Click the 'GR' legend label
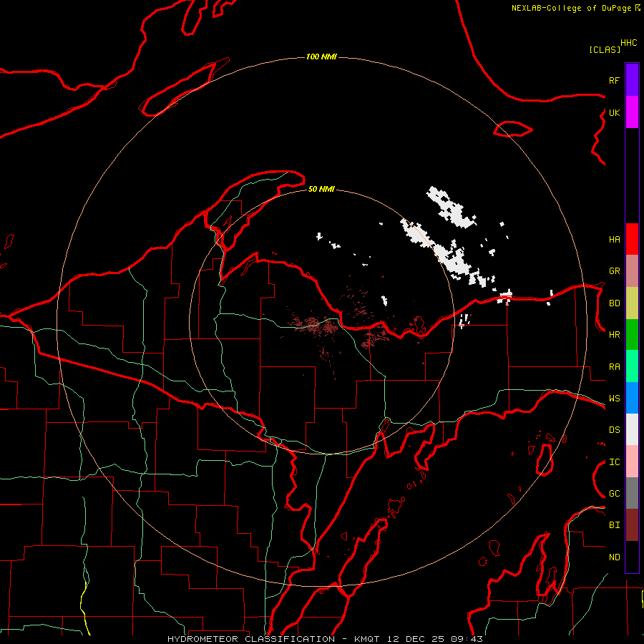644x644 pixels. [x=614, y=271]
